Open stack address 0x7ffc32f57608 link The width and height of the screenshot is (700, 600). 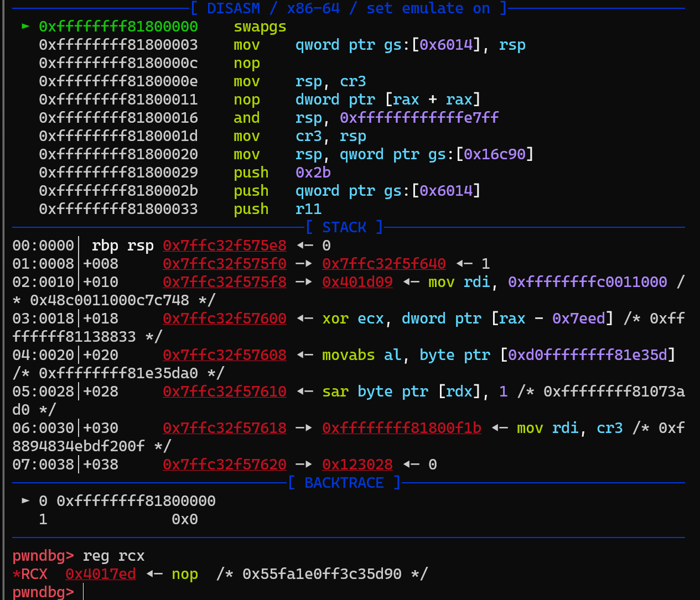(225, 355)
